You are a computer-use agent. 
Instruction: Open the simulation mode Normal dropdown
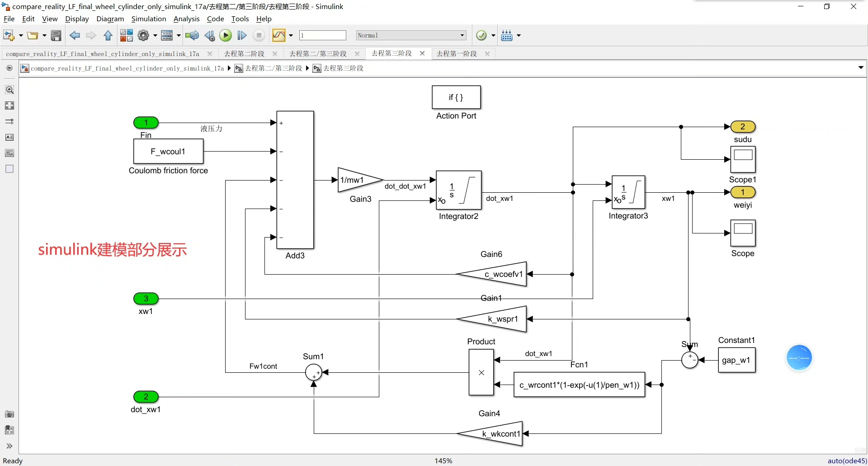pos(411,35)
